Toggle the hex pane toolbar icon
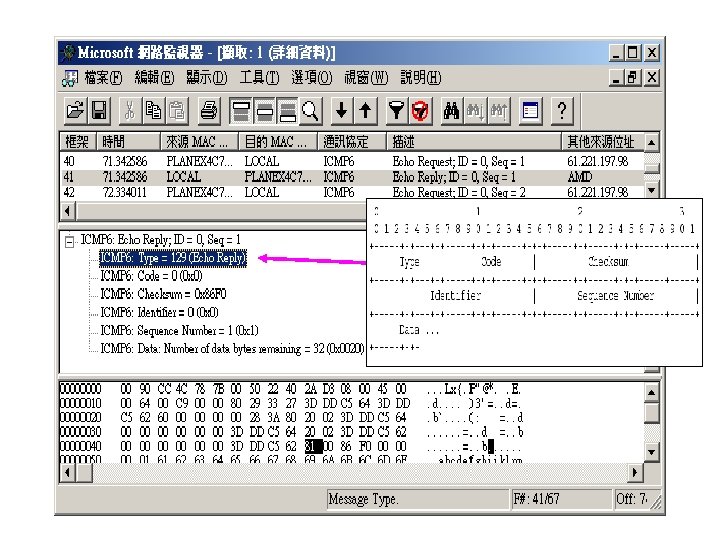The height and width of the screenshot is (540, 720). (287, 111)
